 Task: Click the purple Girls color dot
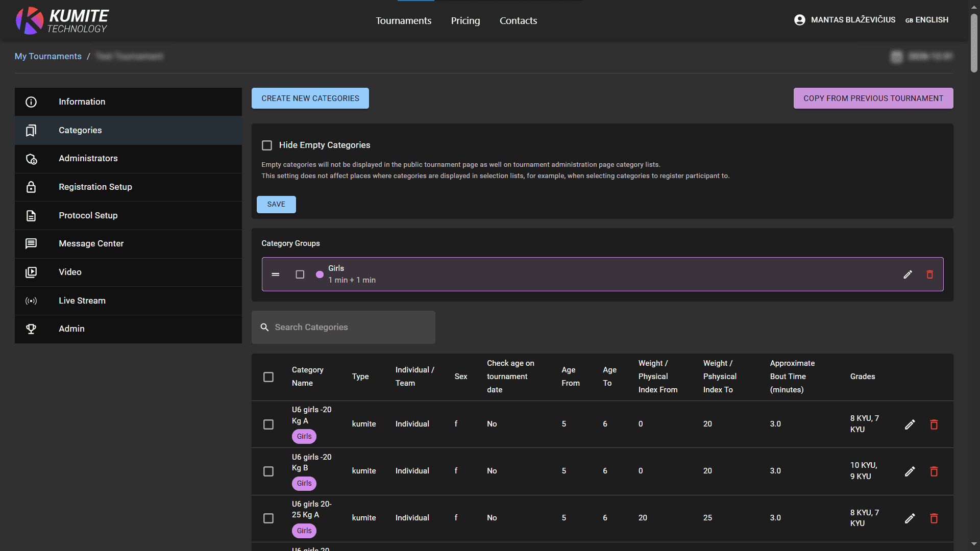coord(320,274)
